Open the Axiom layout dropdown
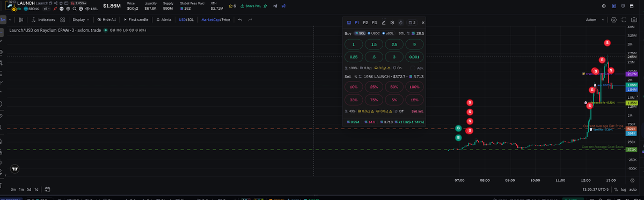Image resolution: width=644 pixels, height=200 pixels. [x=595, y=19]
